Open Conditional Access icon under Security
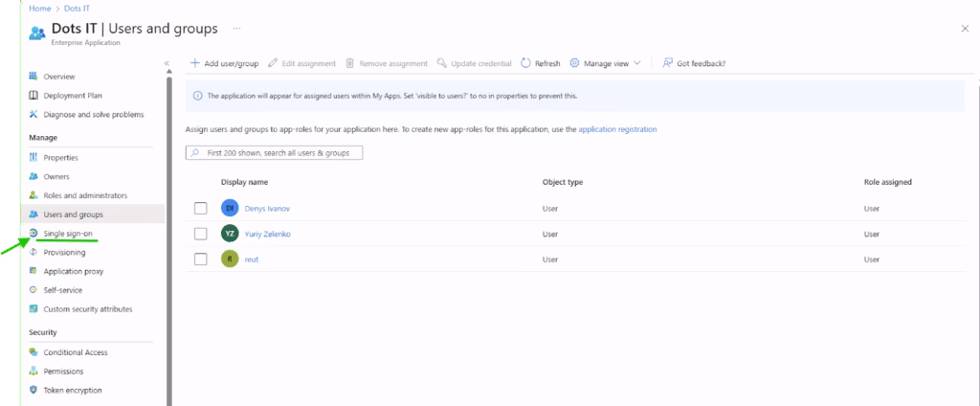The height and width of the screenshot is (406, 980). coord(33,352)
